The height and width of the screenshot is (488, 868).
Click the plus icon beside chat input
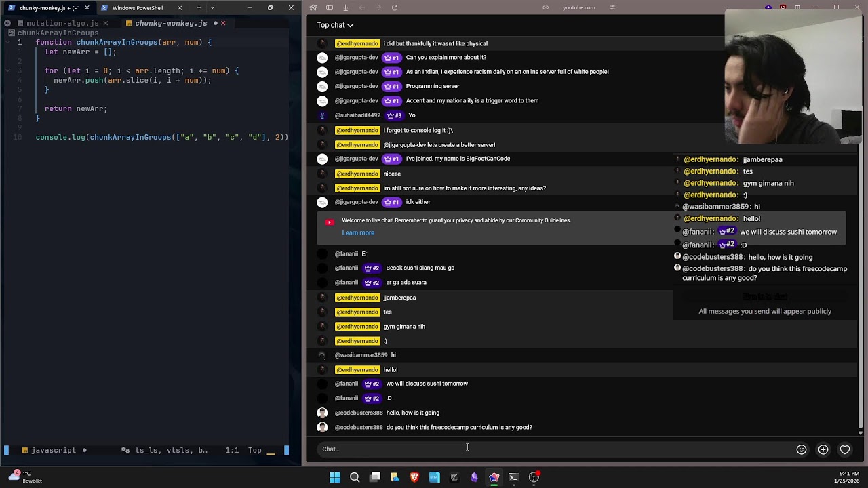823,449
